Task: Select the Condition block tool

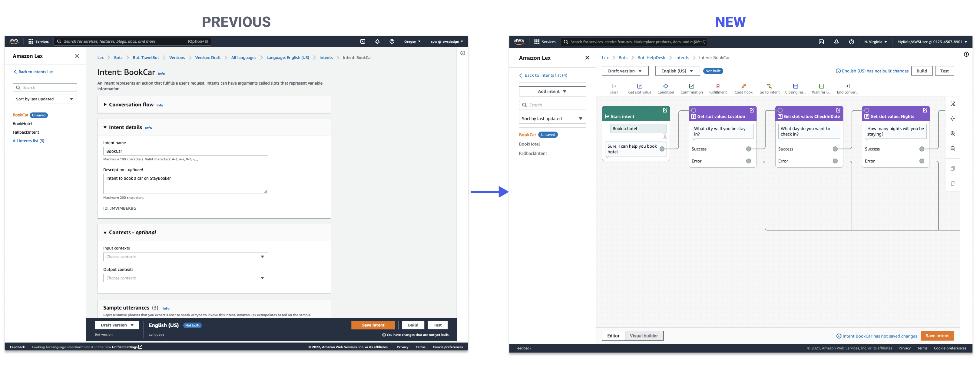Action: coord(665,89)
